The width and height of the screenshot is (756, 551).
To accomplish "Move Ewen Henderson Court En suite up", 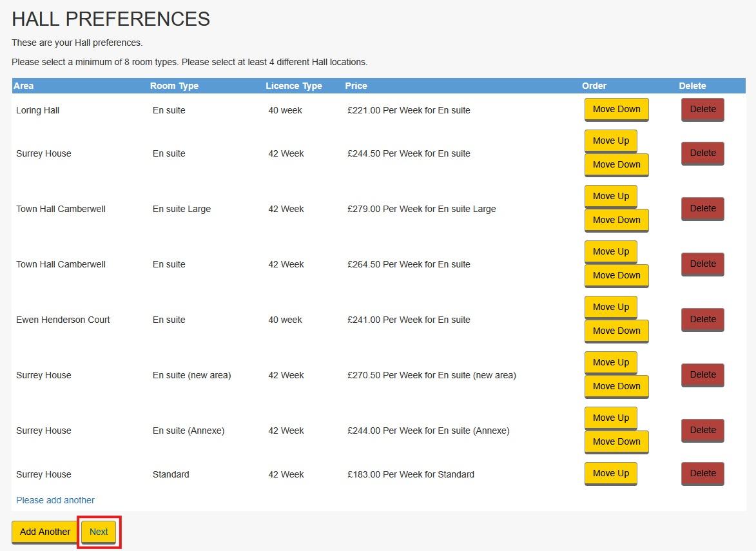I will coord(610,307).
